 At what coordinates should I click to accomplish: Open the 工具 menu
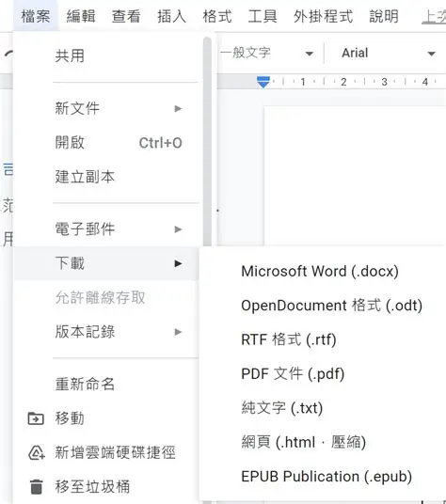263,16
